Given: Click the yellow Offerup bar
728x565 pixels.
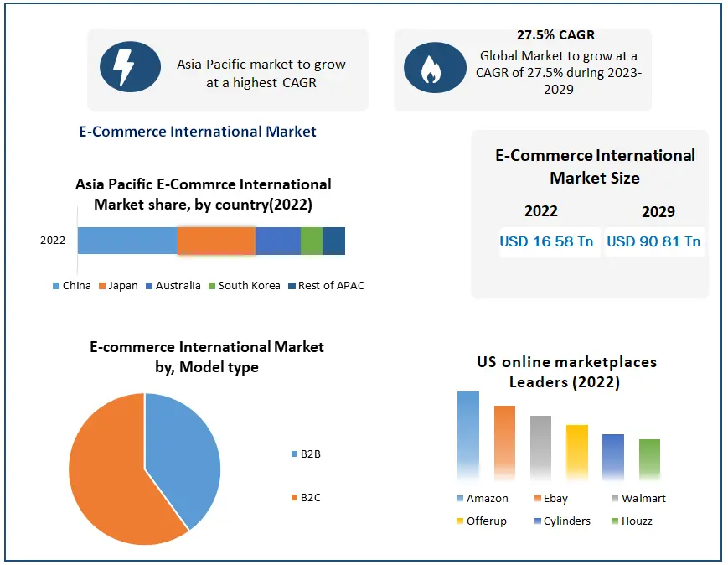Looking at the screenshot, I should [x=577, y=451].
